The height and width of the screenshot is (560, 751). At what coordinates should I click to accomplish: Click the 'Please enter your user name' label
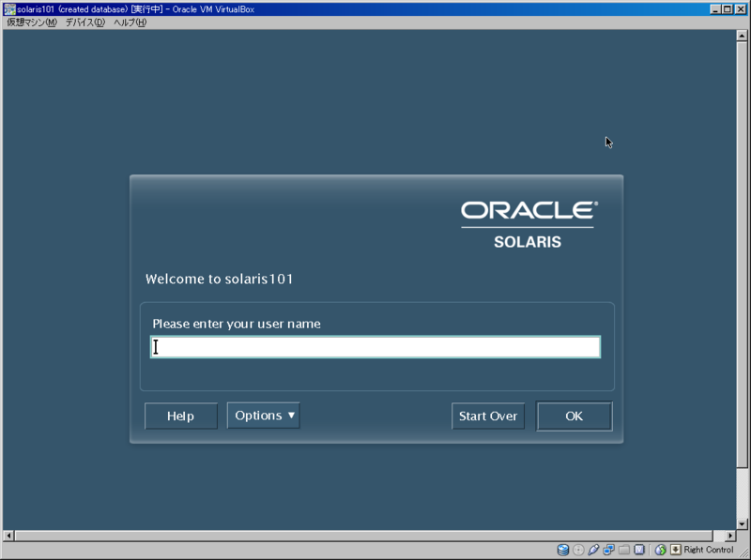(x=237, y=324)
